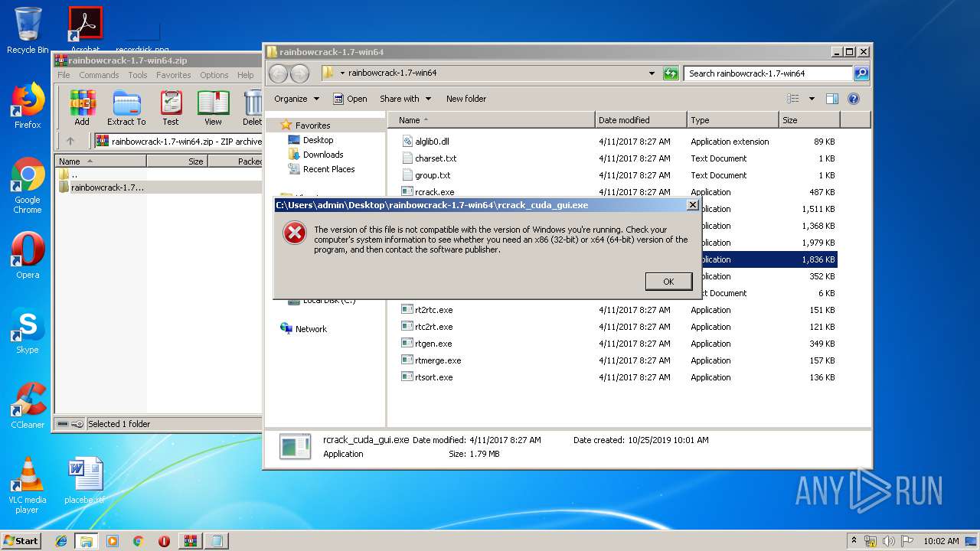Select Recent Places in navigation pane
Screen dimensions: 980x551
(x=328, y=169)
